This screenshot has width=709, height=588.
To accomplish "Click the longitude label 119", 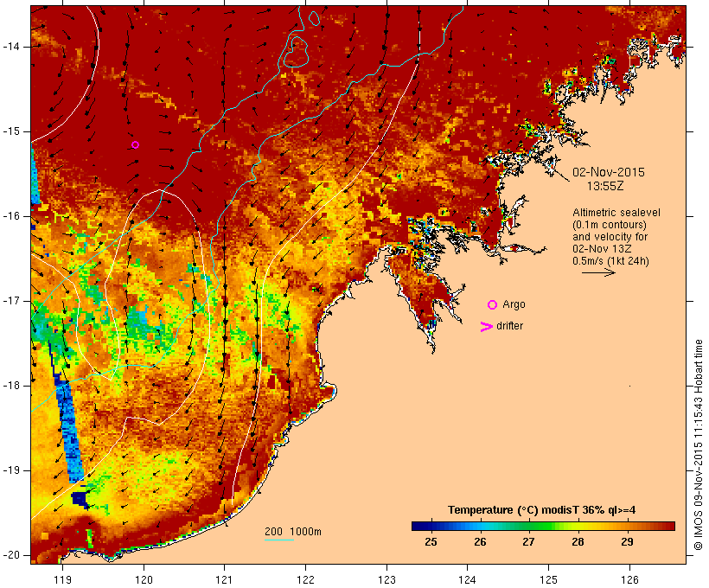I will tap(62, 579).
